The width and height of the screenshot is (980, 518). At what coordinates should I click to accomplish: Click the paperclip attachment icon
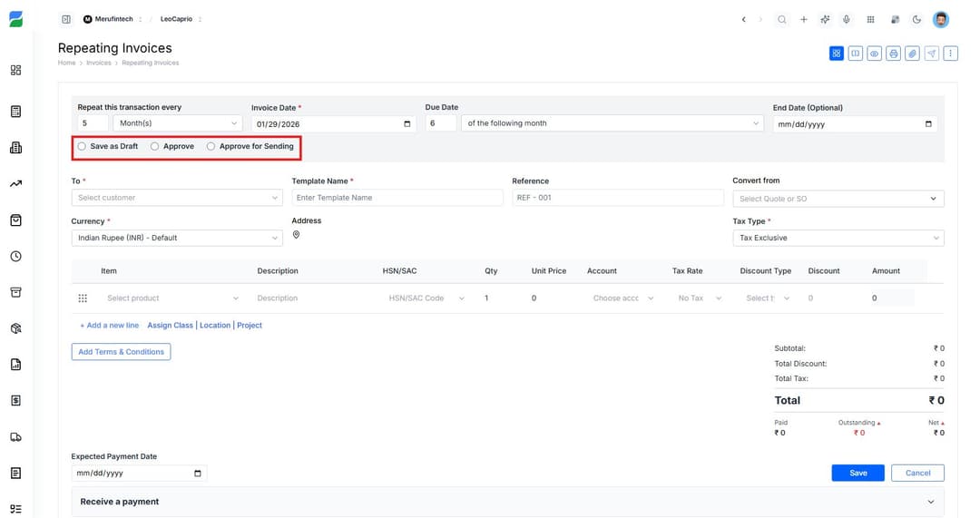click(x=913, y=54)
